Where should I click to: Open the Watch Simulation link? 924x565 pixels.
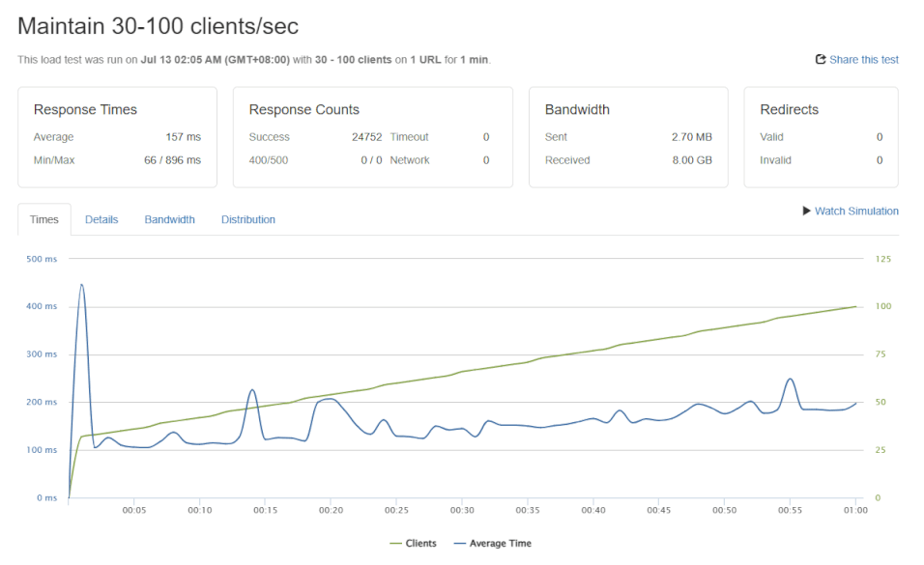click(851, 211)
